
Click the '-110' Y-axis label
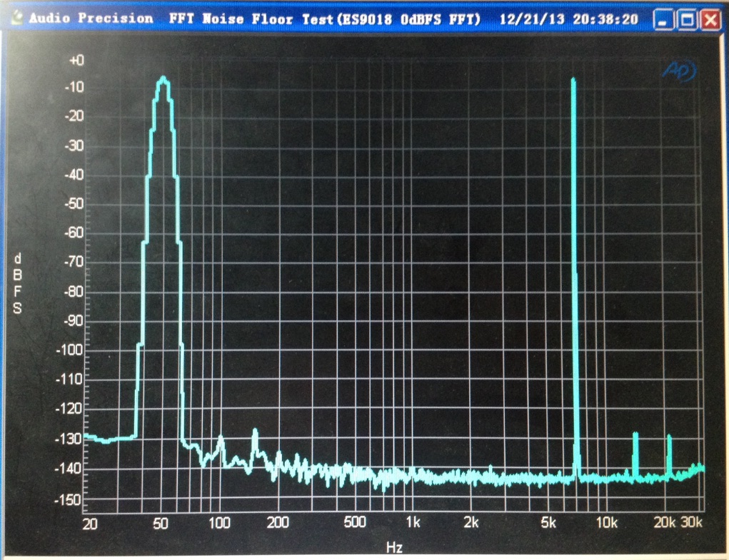(70, 380)
